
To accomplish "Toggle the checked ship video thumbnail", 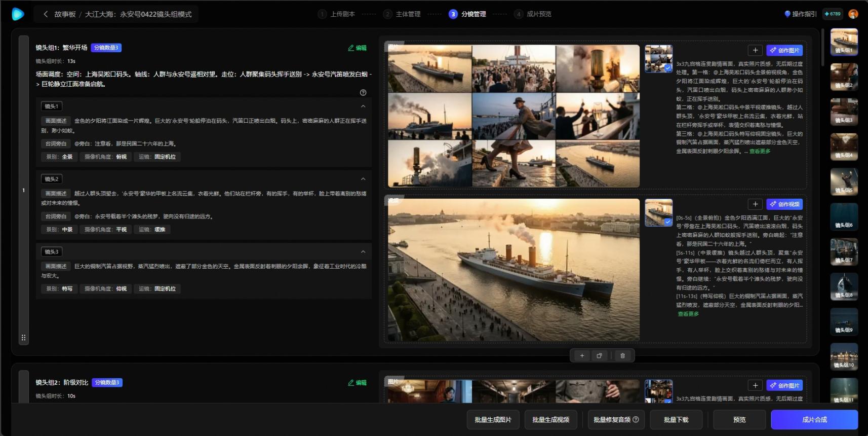I will [659, 212].
